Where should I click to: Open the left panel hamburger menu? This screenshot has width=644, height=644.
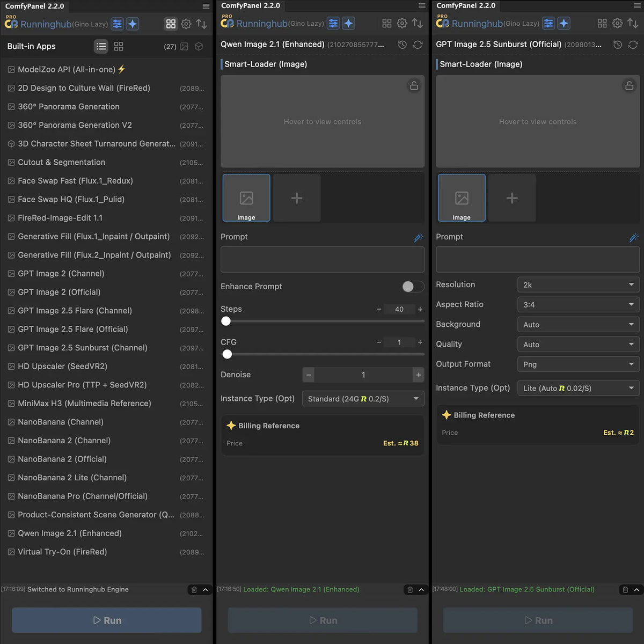[206, 6]
